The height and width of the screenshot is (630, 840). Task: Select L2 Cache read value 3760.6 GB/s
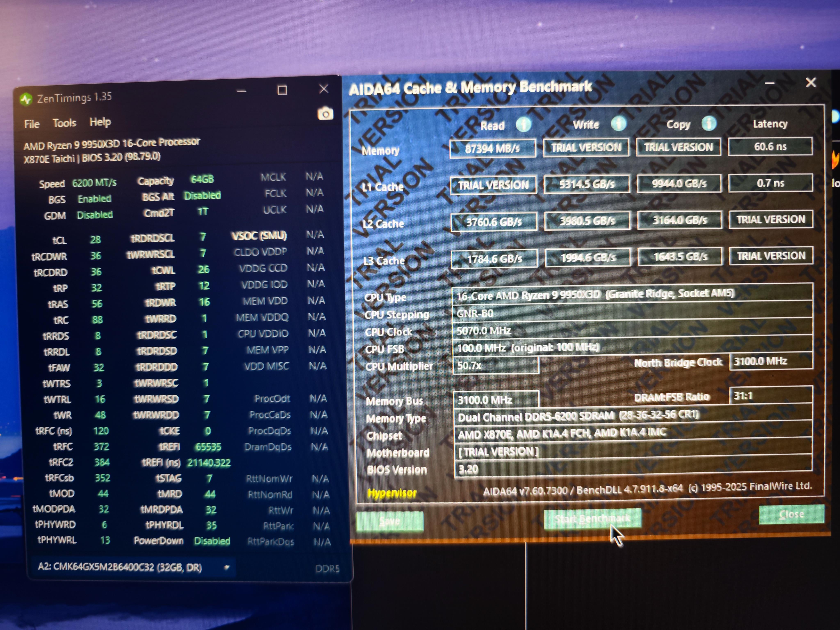(x=494, y=222)
